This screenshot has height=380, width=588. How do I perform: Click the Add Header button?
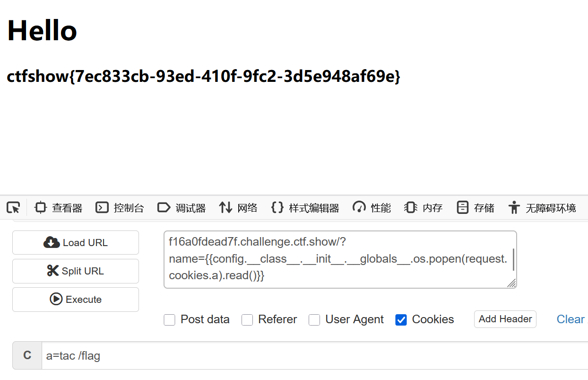click(x=505, y=319)
